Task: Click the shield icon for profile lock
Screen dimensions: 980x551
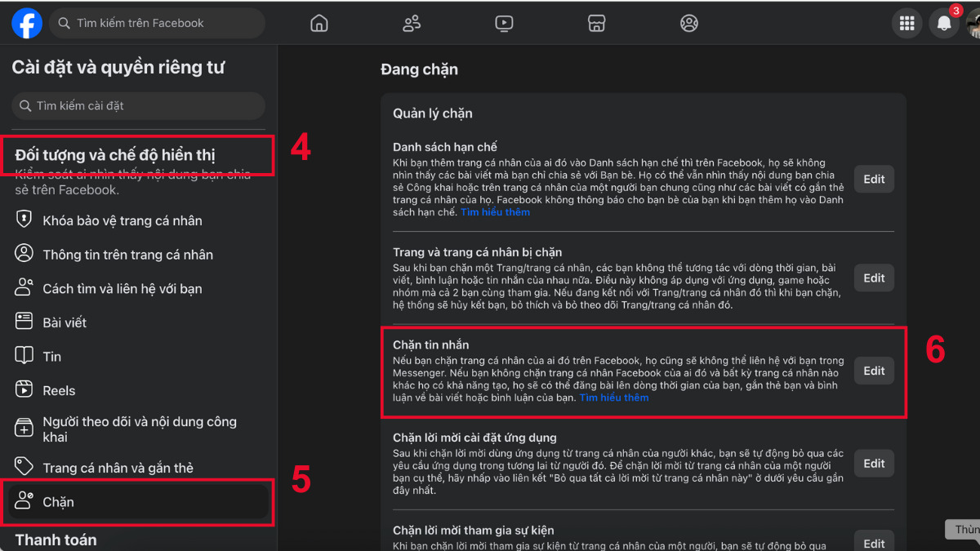Action: click(24, 220)
